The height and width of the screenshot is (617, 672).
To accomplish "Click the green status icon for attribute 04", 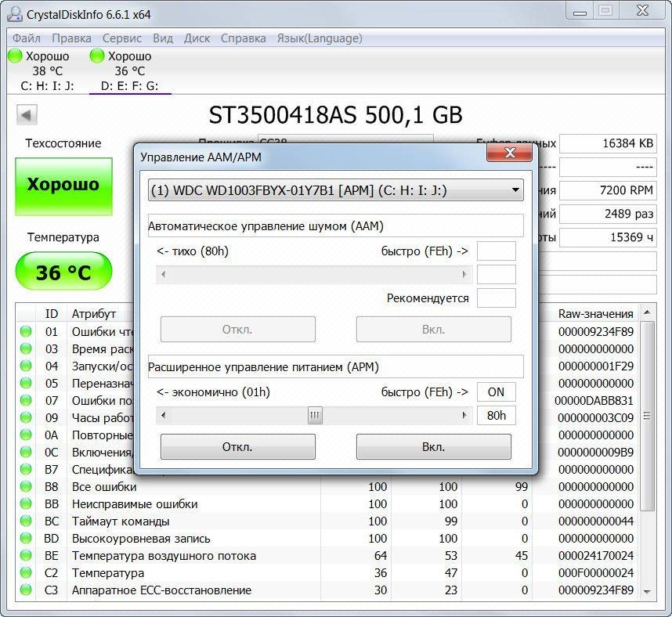I will (x=26, y=366).
